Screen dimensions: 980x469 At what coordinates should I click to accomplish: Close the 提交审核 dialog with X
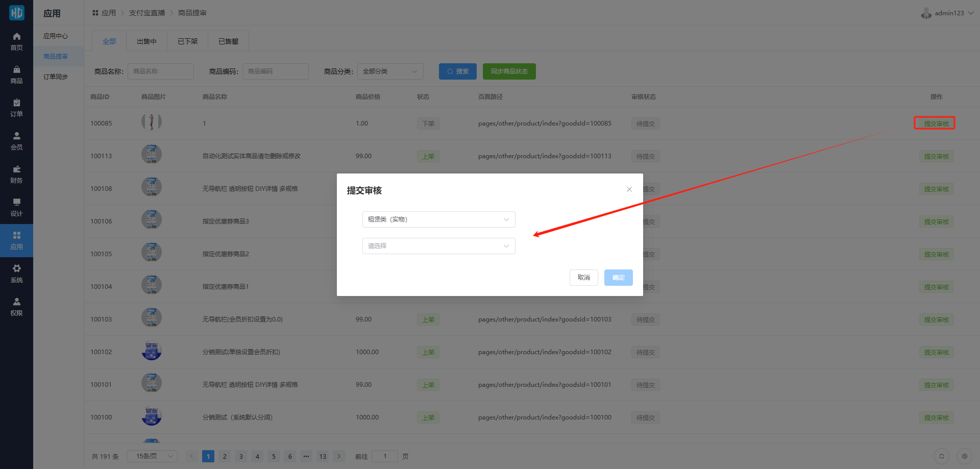pyautogui.click(x=629, y=189)
